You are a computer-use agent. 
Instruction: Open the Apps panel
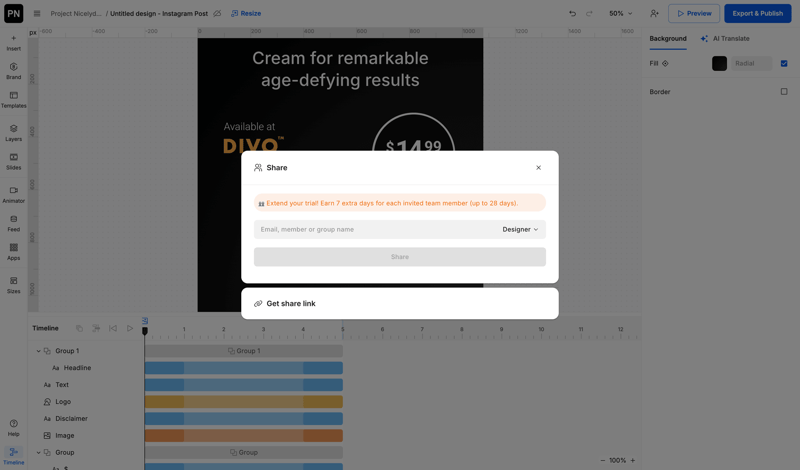point(13,252)
